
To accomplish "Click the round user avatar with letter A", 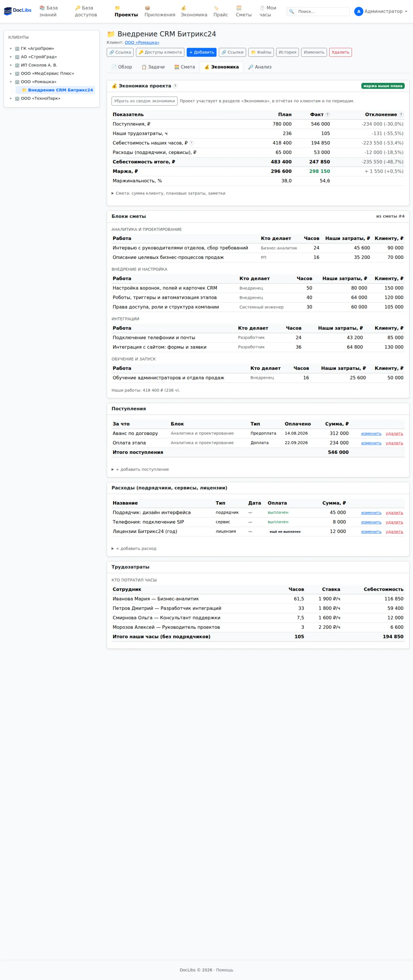I will (x=358, y=11).
